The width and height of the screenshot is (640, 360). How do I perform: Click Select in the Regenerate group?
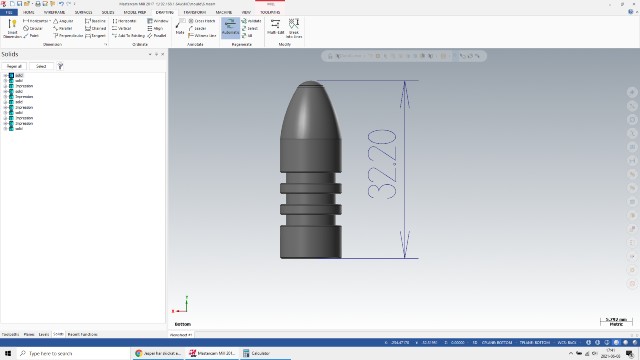click(250, 29)
